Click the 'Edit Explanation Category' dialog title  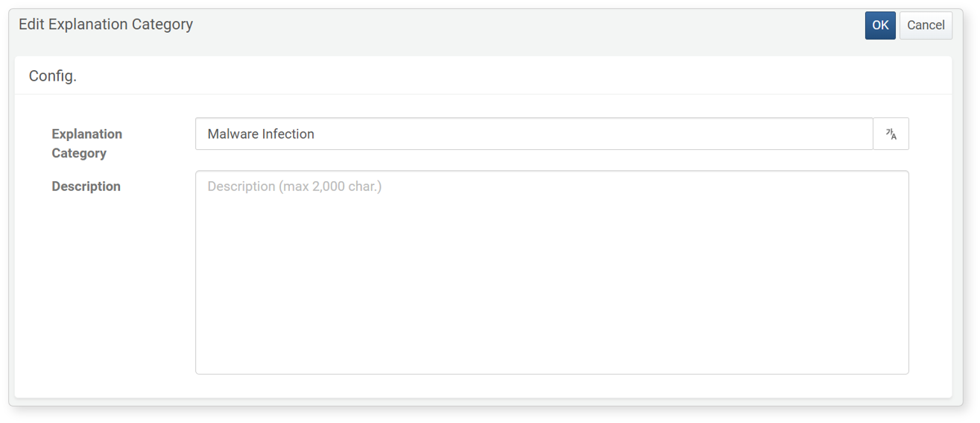click(x=106, y=24)
